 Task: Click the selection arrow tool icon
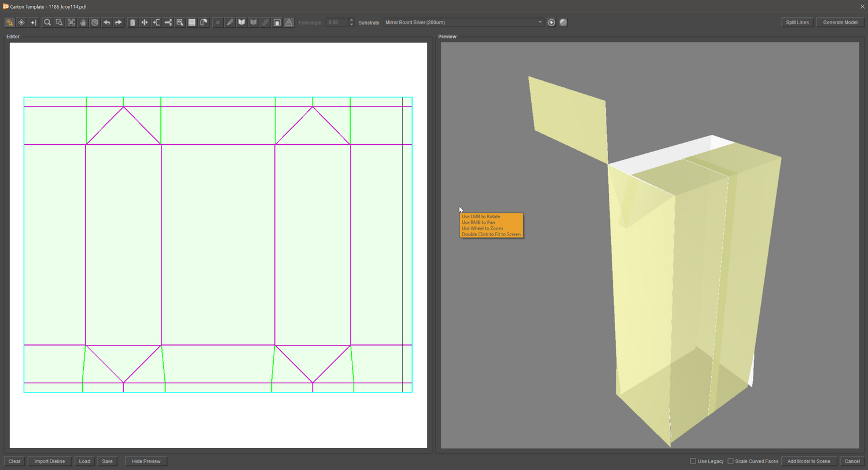click(9, 23)
